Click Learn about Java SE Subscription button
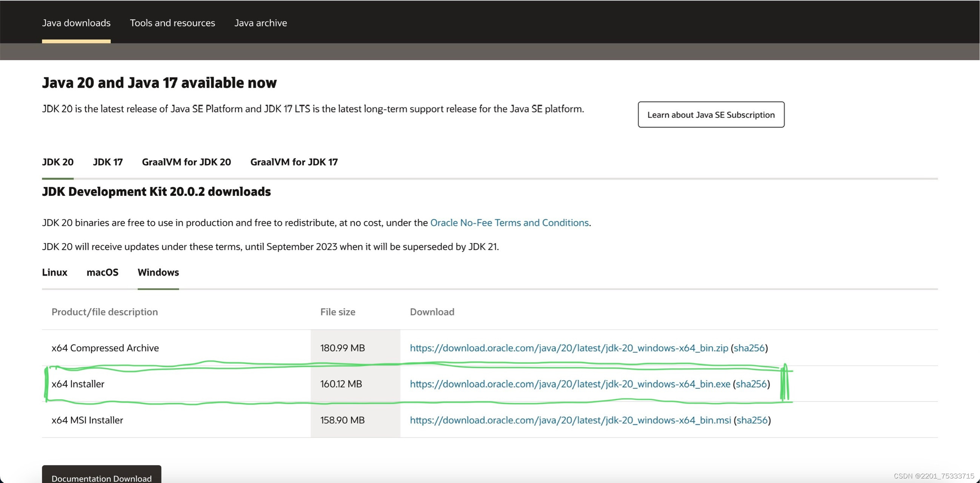Image resolution: width=980 pixels, height=483 pixels. pyautogui.click(x=711, y=114)
